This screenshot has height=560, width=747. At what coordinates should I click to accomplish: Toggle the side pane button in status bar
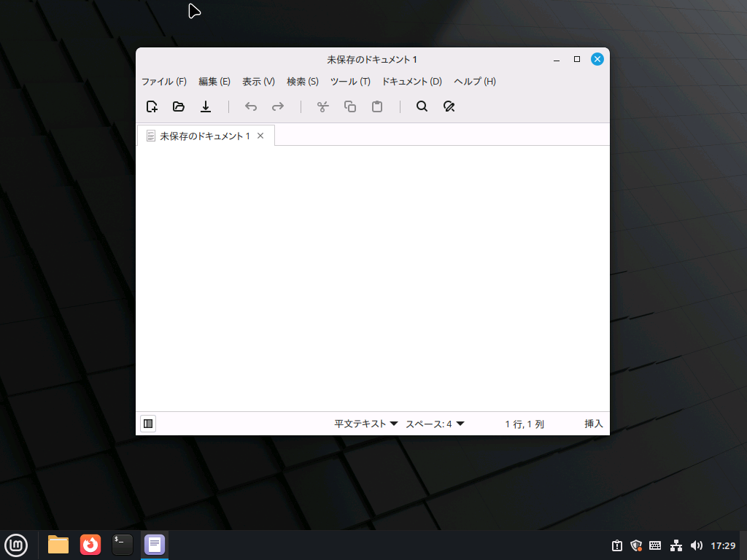[x=148, y=424]
